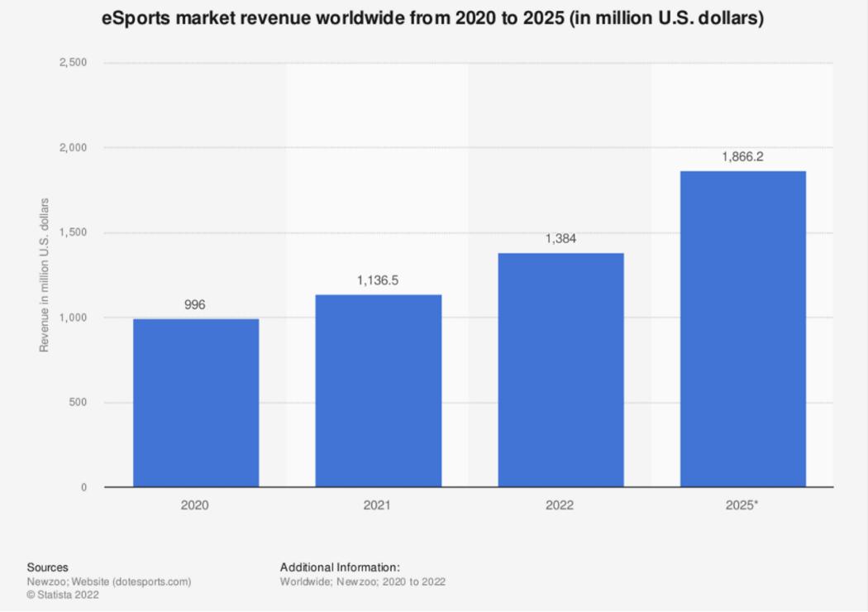Viewport: 868px width, 612px height.
Task: Click the 'Revenue in million U.S. dollars' axis title
Action: pyautogui.click(x=45, y=275)
